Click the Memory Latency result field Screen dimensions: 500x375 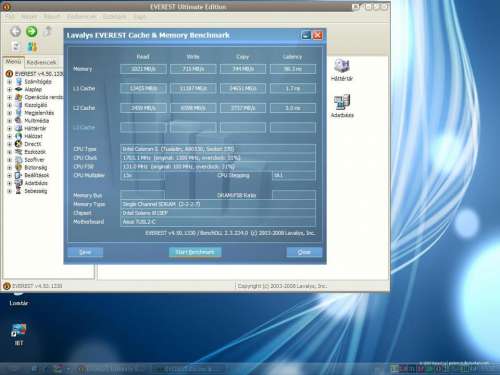pyautogui.click(x=293, y=69)
